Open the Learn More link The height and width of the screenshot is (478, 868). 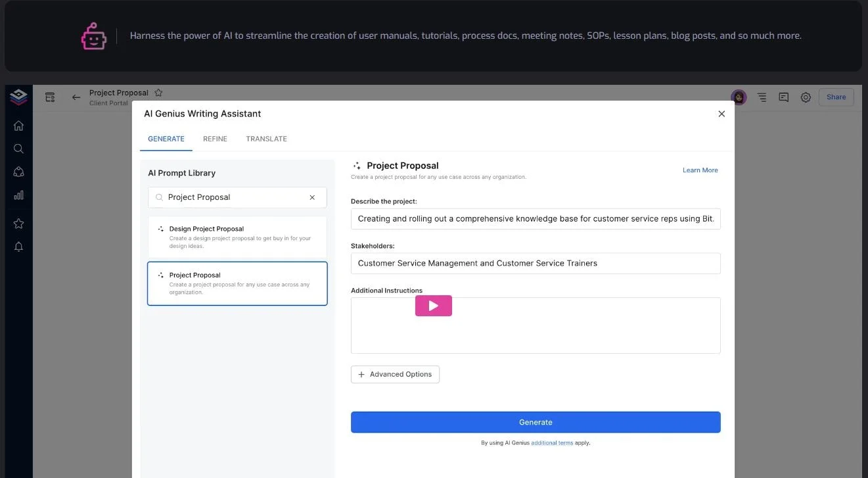pyautogui.click(x=700, y=170)
